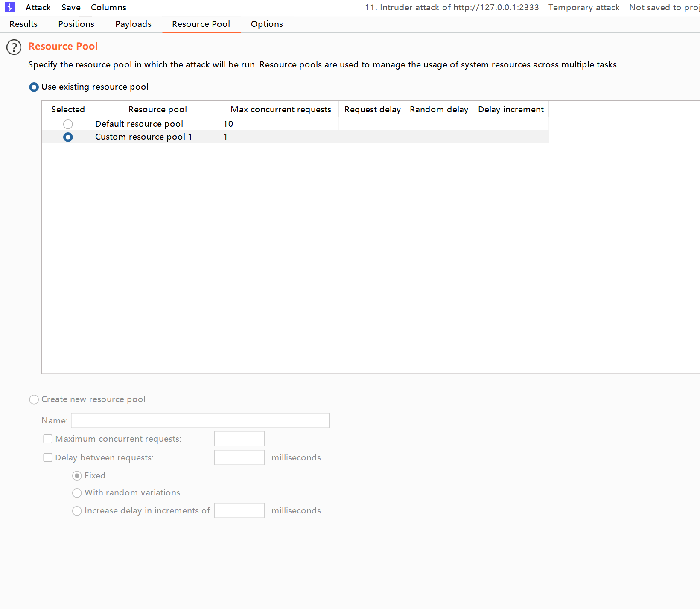Click the Delay between requests input
Screen dimensions: 700x609
point(239,457)
